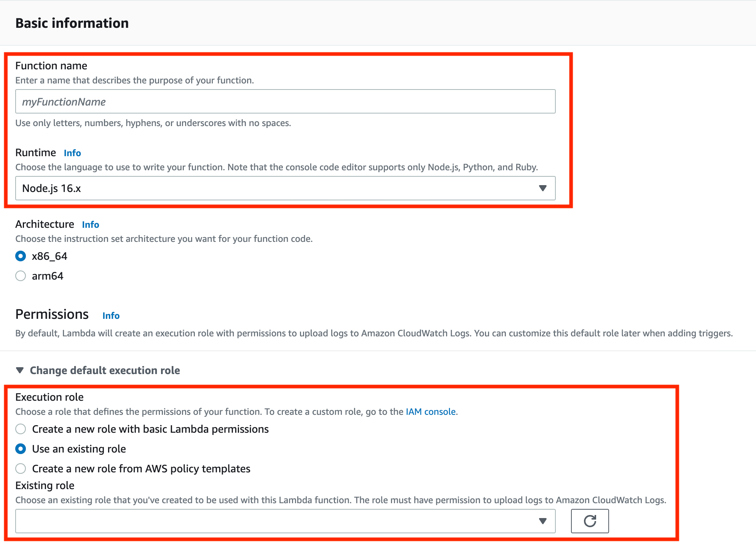
Task: Click the Permissions section heading
Action: point(52,314)
